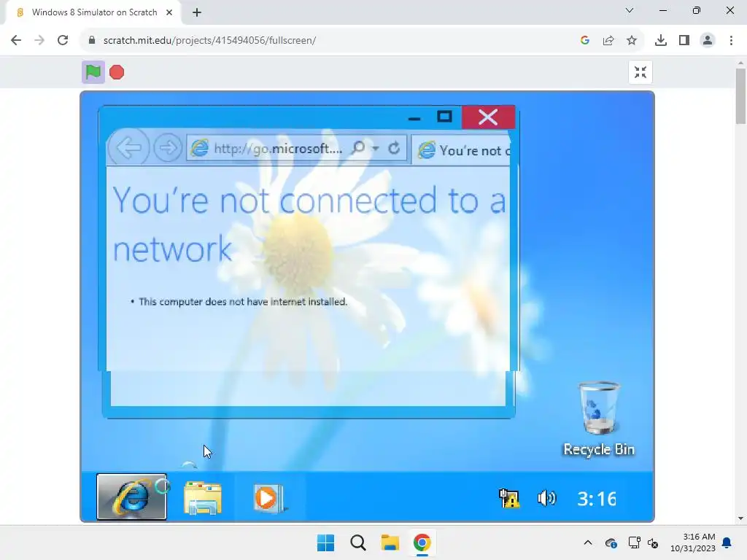747x560 pixels.
Task: Click the scrollbar down arrow
Action: pyautogui.click(x=740, y=518)
